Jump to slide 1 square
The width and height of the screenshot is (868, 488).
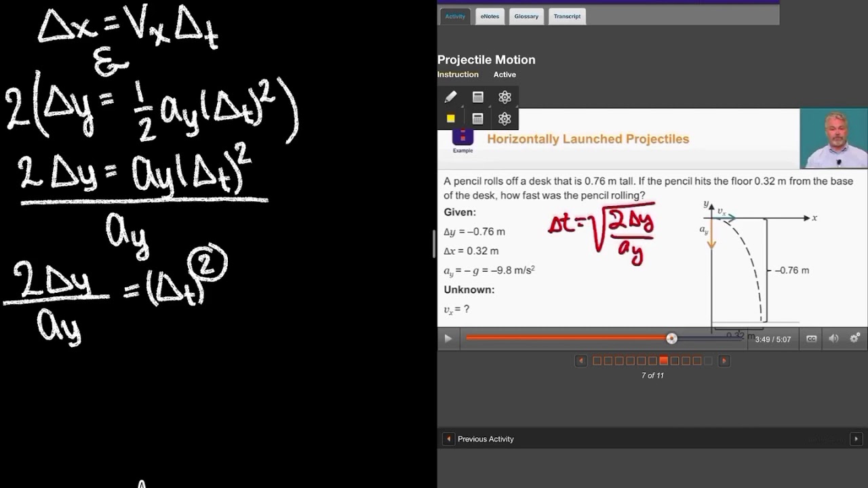(x=597, y=361)
